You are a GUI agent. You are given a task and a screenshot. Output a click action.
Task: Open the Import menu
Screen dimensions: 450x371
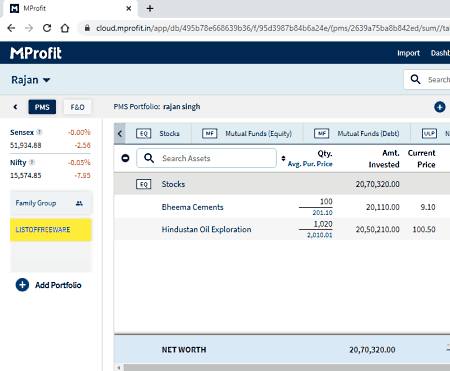click(408, 53)
